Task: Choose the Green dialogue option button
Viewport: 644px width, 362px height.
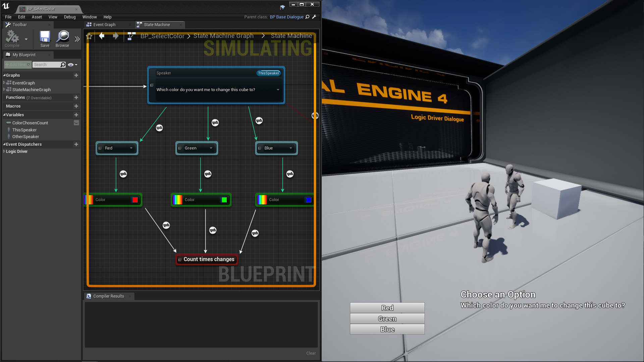Action: click(387, 319)
